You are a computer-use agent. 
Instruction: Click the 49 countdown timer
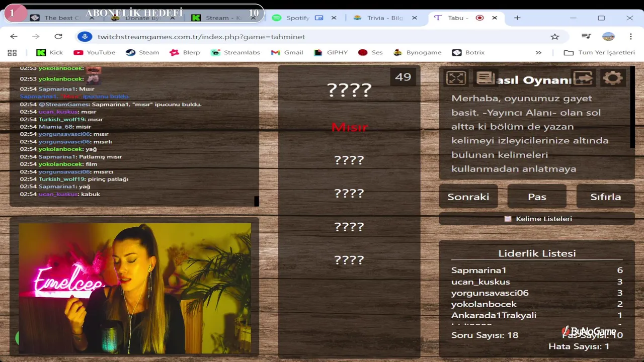(403, 77)
